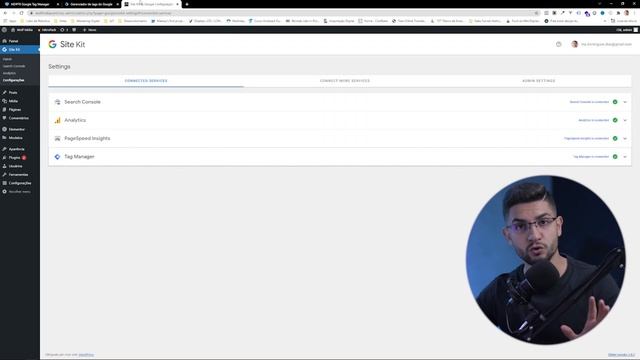This screenshot has width=640, height=360.
Task: Open the Mídia library menu item
Action: coord(13,101)
